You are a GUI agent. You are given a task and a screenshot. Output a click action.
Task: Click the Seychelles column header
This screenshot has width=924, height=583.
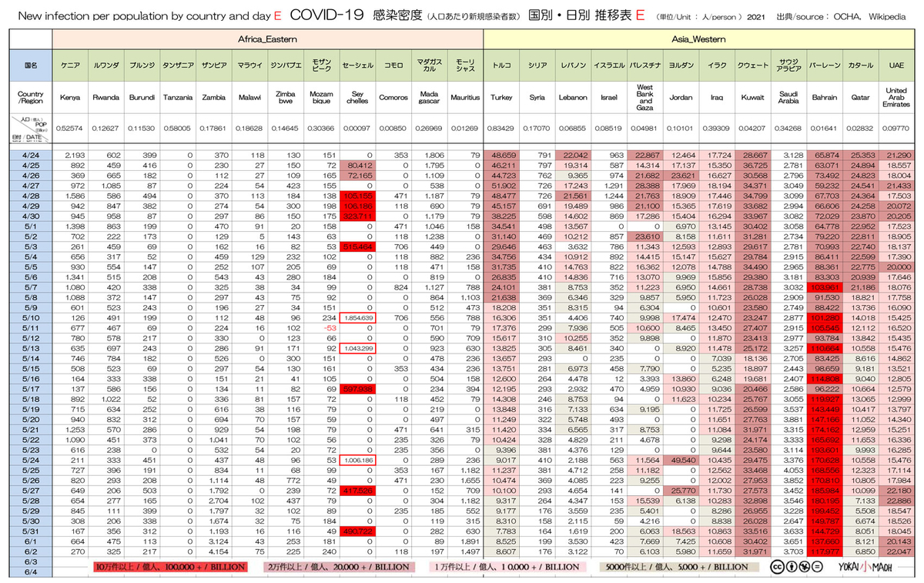pyautogui.click(x=357, y=98)
